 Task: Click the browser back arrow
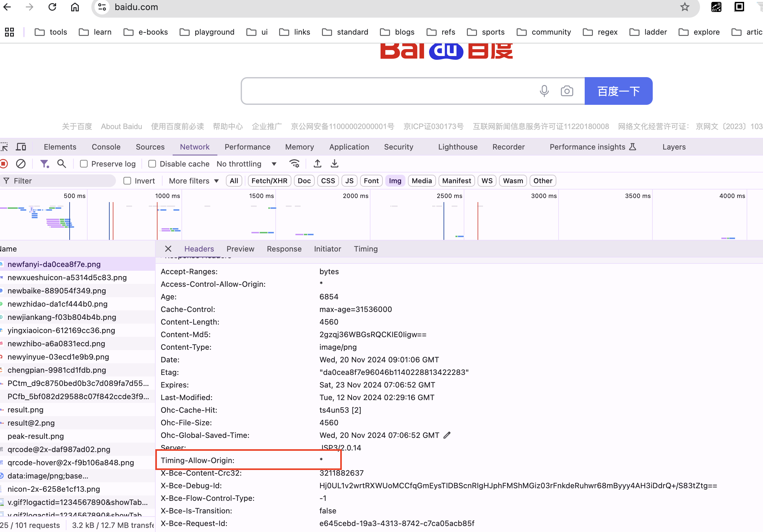pyautogui.click(x=7, y=7)
